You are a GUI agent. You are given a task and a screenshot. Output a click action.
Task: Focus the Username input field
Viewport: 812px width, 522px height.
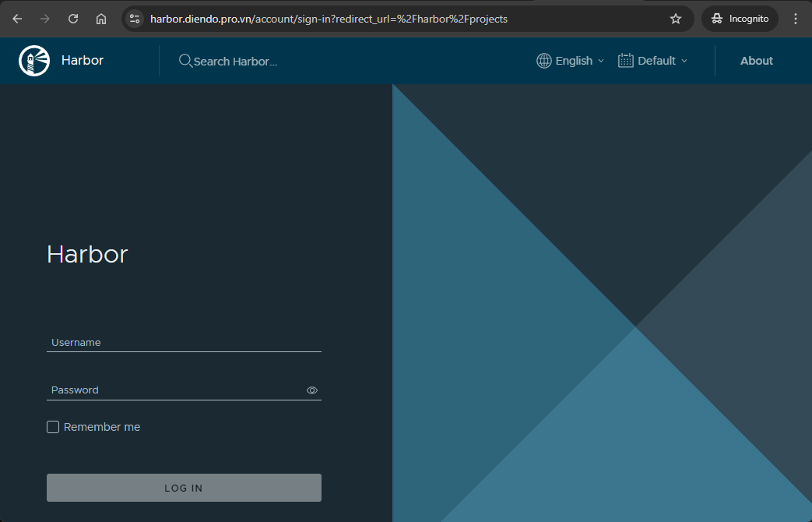point(184,343)
